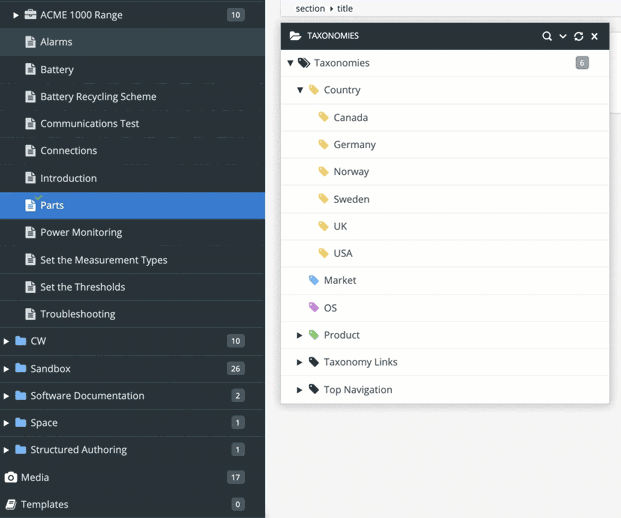Click the purple tag icon beside OS
621x518 pixels.
coord(314,307)
